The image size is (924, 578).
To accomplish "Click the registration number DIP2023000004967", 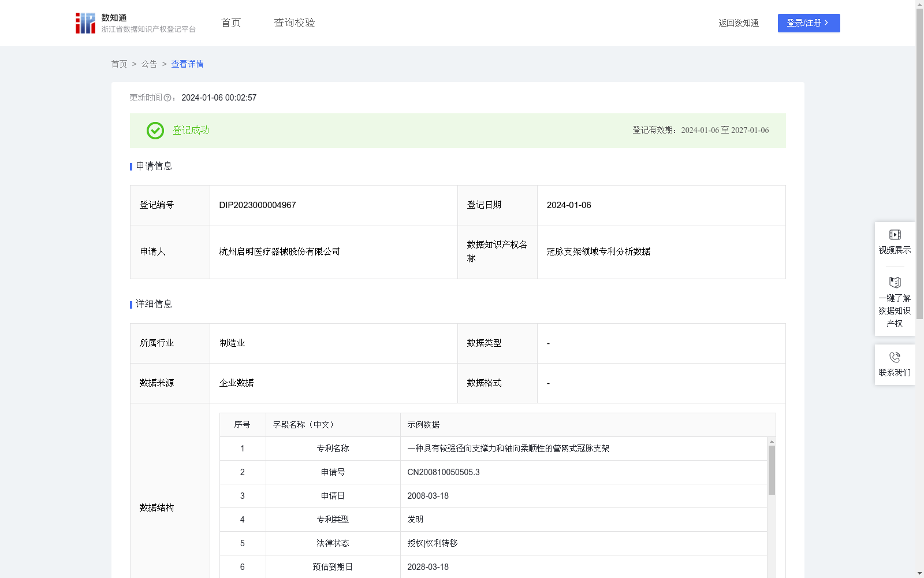I will (258, 205).
